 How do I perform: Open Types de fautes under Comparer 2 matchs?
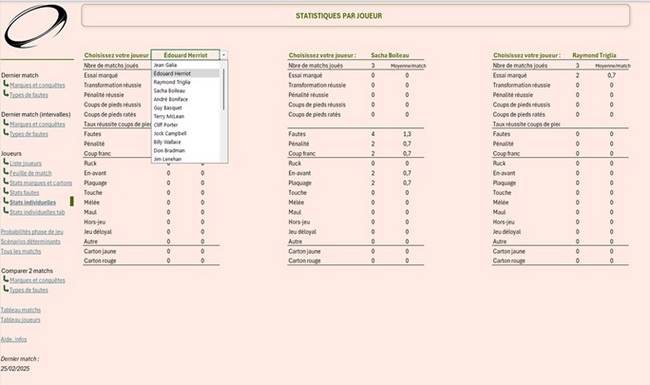point(29,290)
